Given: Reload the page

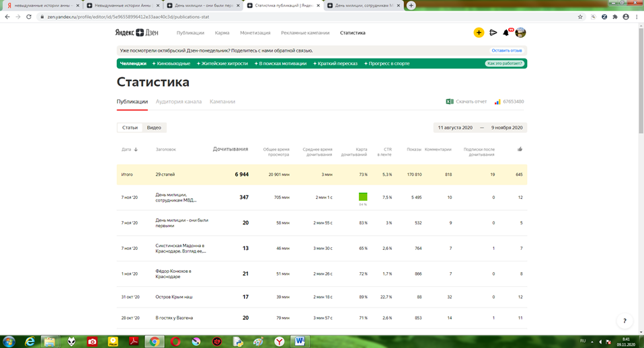Looking at the screenshot, I should pos(29,17).
